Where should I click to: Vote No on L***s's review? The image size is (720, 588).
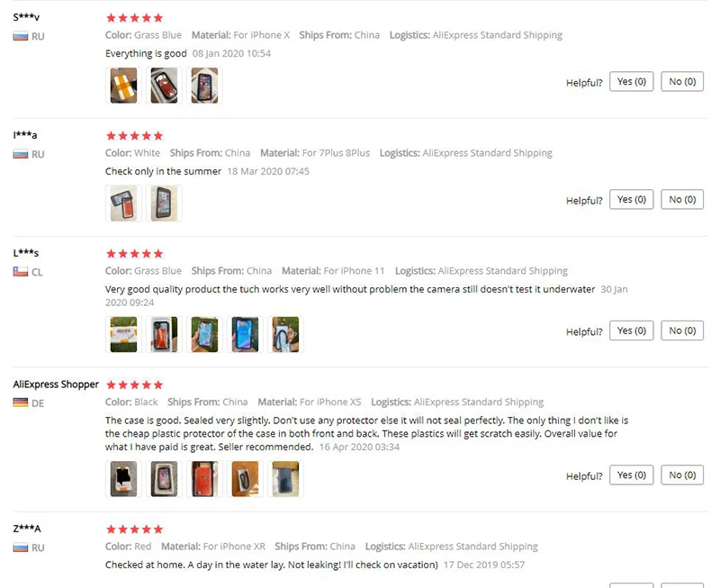[x=682, y=330]
